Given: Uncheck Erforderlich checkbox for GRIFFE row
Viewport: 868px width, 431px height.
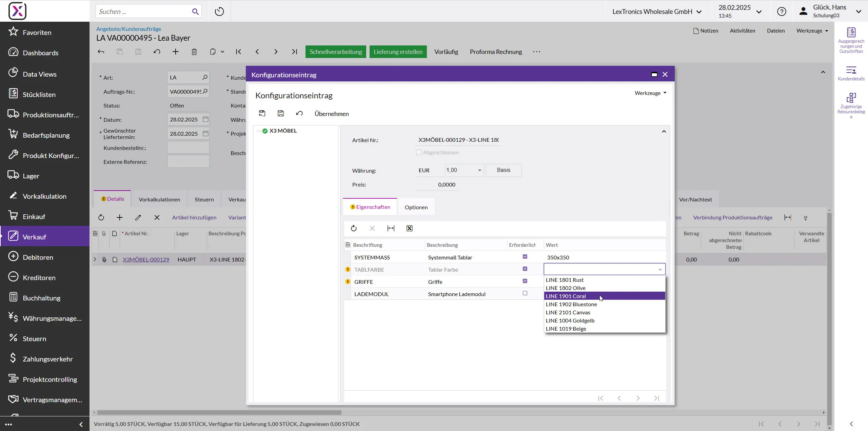Looking at the screenshot, I should (525, 281).
